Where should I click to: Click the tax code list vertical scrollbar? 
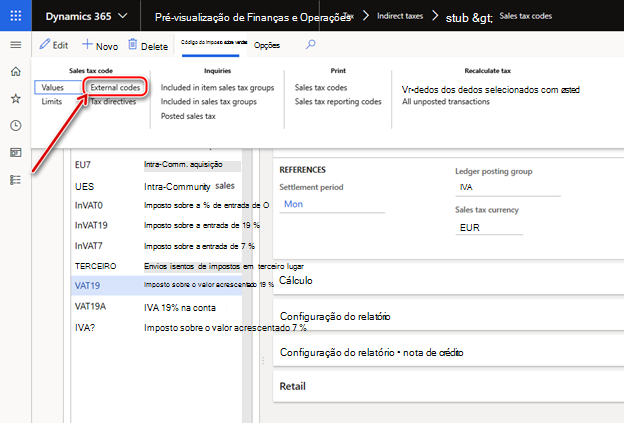click(x=247, y=286)
